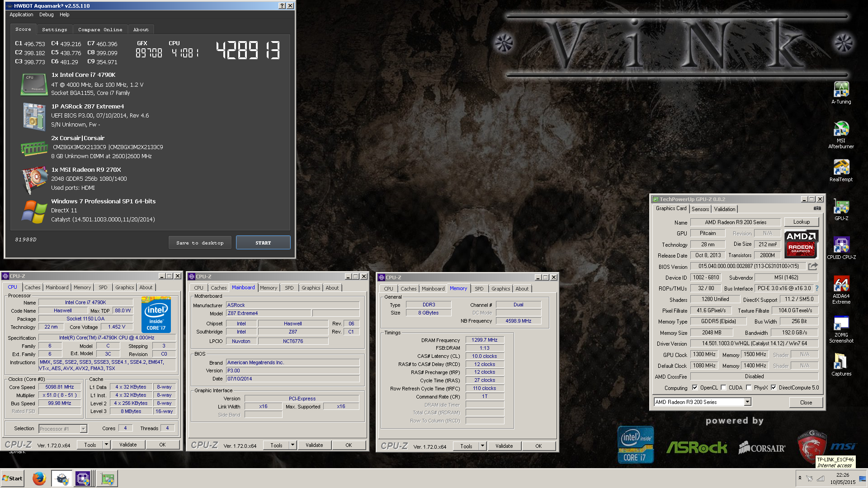The width and height of the screenshot is (868, 488).
Task: Launch MSI Afterburner from the desktop
Action: tap(841, 135)
